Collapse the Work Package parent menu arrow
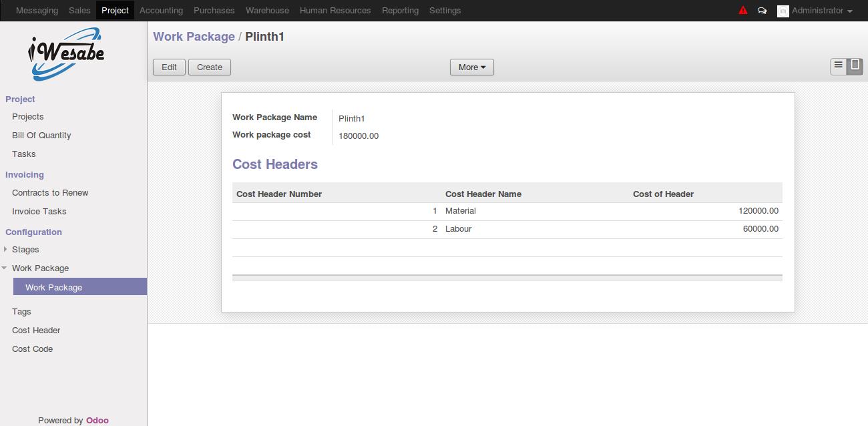The image size is (868, 426). pyautogui.click(x=5, y=268)
